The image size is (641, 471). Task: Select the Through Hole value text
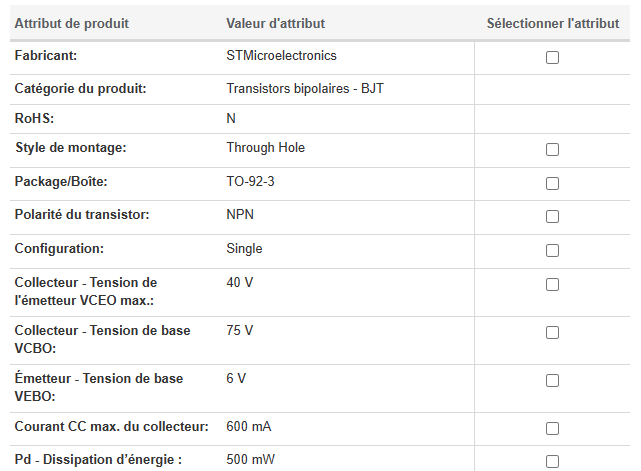[x=266, y=148]
